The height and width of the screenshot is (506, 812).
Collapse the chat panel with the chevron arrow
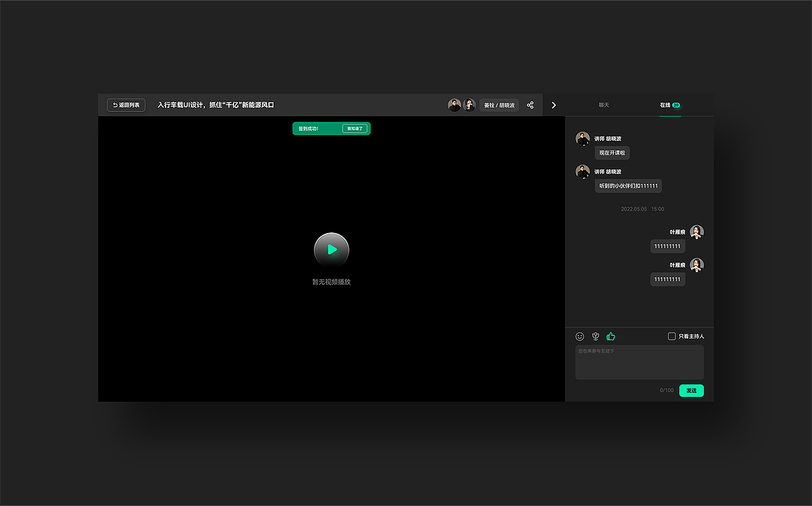(554, 105)
